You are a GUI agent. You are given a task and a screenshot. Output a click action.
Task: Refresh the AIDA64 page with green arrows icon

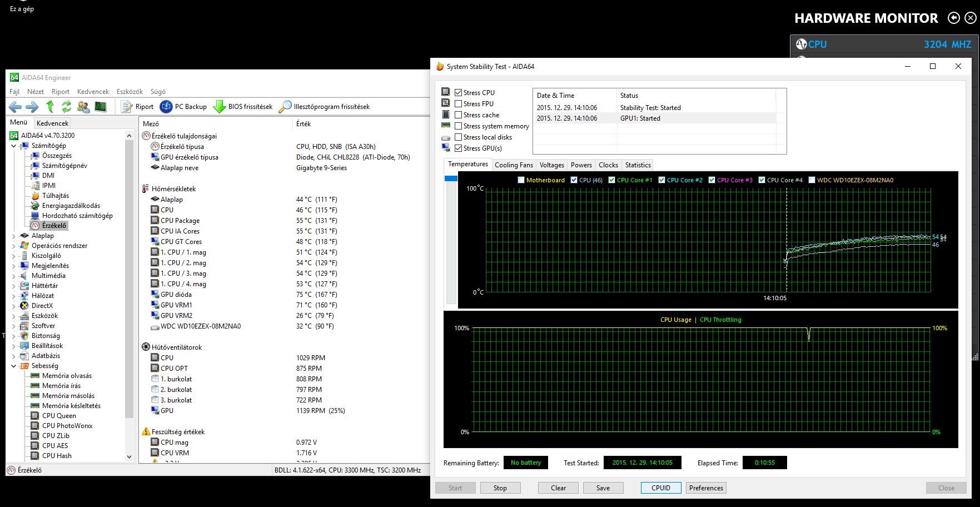(x=67, y=107)
